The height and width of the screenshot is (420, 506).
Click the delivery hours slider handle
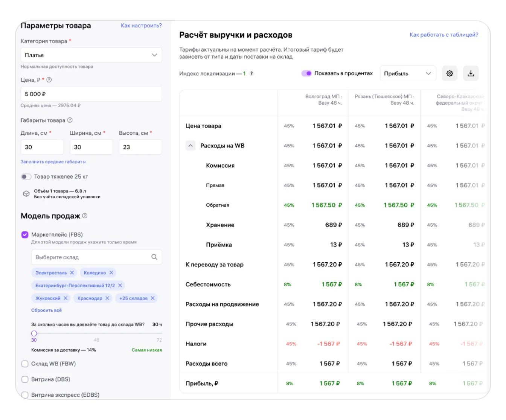pyautogui.click(x=34, y=333)
